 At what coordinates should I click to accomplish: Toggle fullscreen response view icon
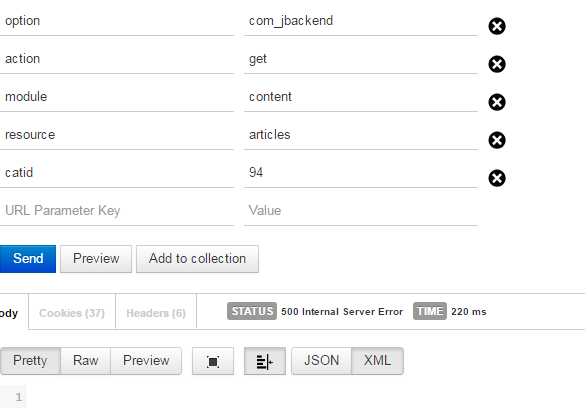coord(213,361)
